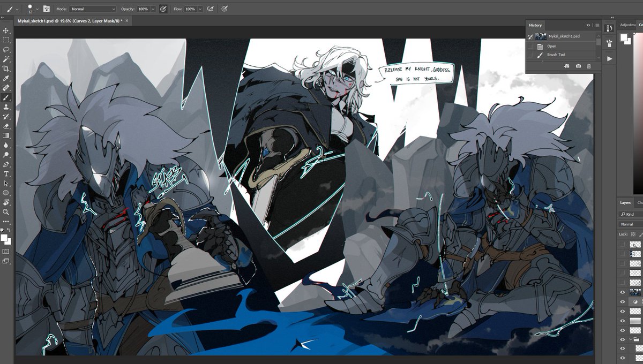Toggle pressure for opacity button
Screen dimensions: 643x364
[x=163, y=9]
